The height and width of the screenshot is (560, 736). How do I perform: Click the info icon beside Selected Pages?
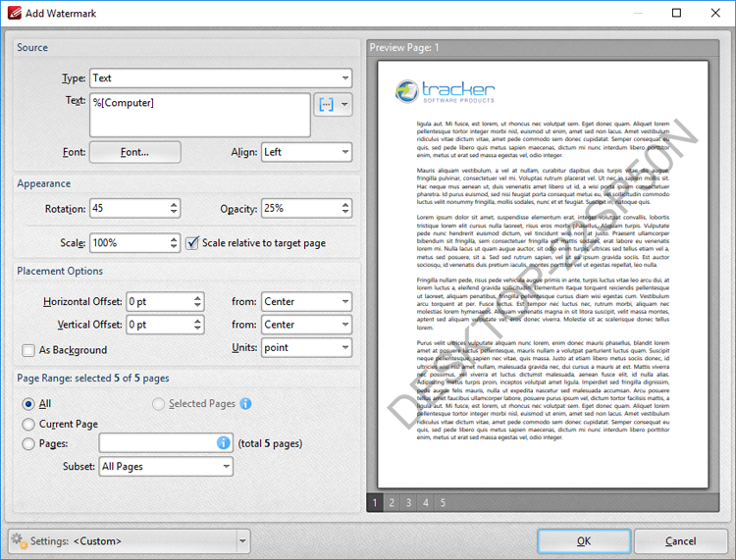tap(245, 403)
